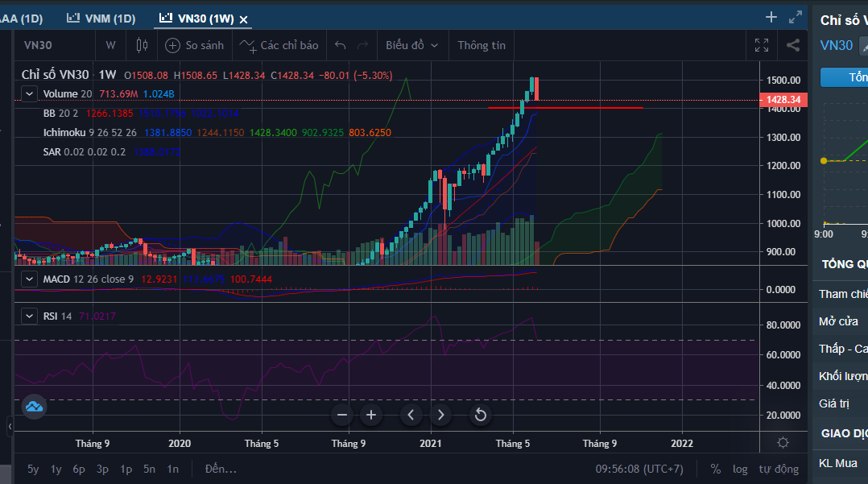Zoom out the chart with minus button
The image size is (868, 484).
[x=342, y=415]
